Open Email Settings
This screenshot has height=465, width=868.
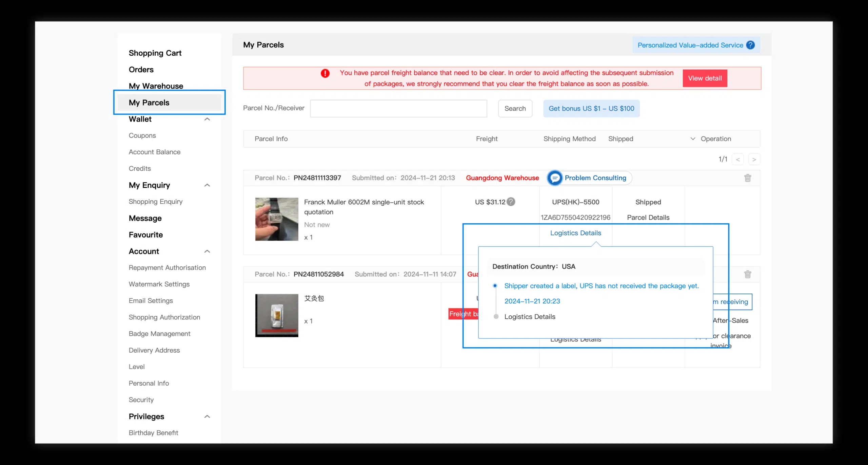[x=151, y=301]
